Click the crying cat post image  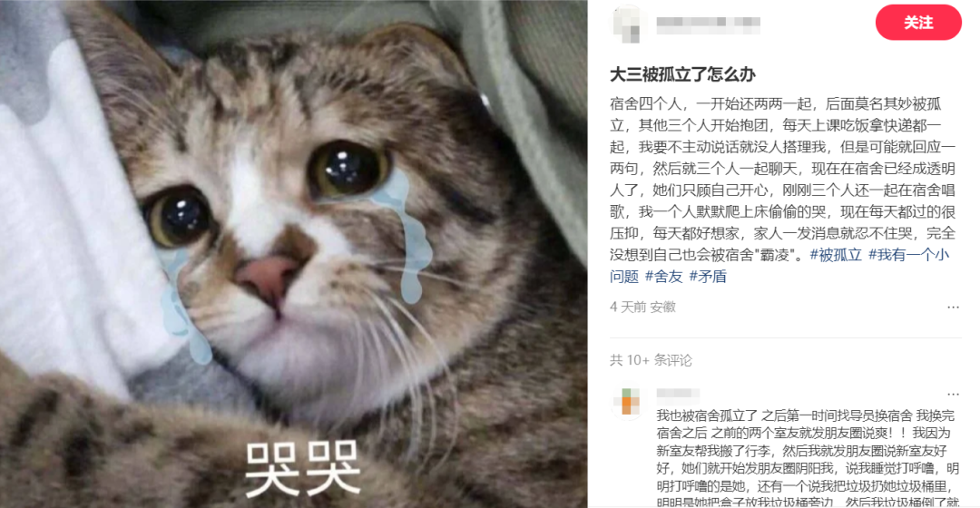coord(294,254)
